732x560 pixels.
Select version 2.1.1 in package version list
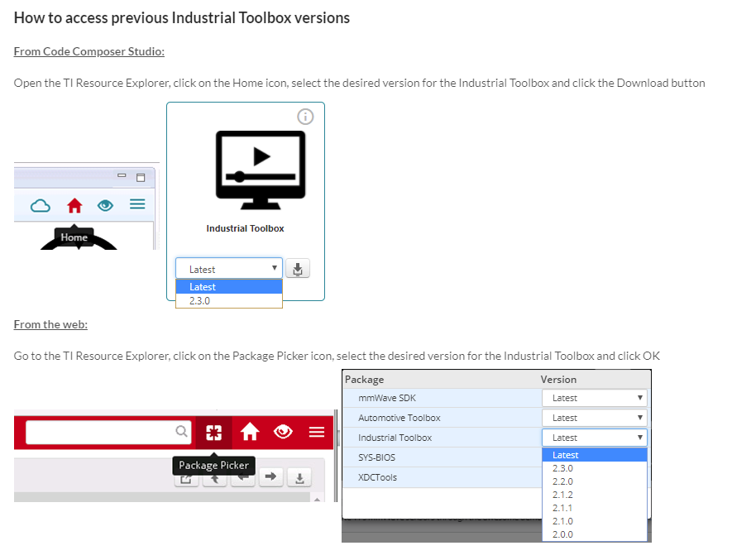coord(594,508)
